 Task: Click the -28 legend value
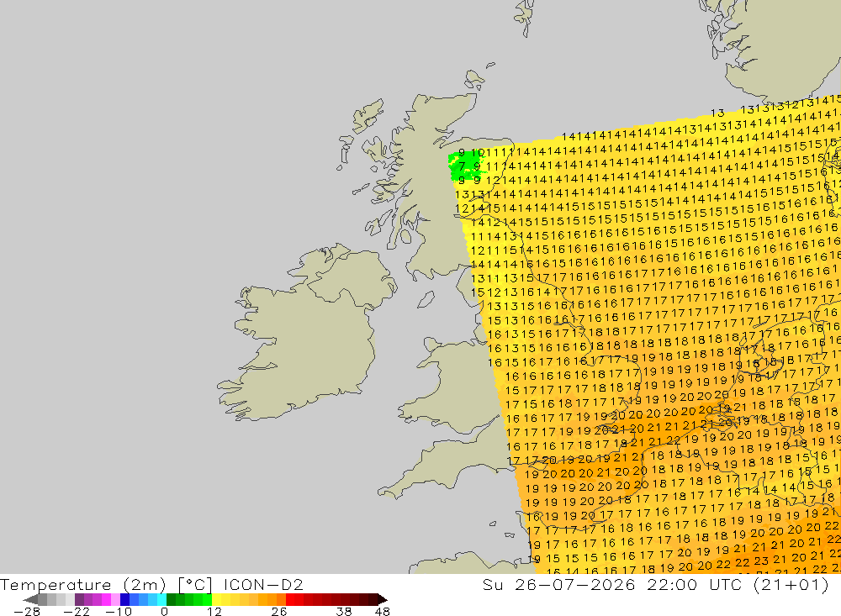click(27, 611)
